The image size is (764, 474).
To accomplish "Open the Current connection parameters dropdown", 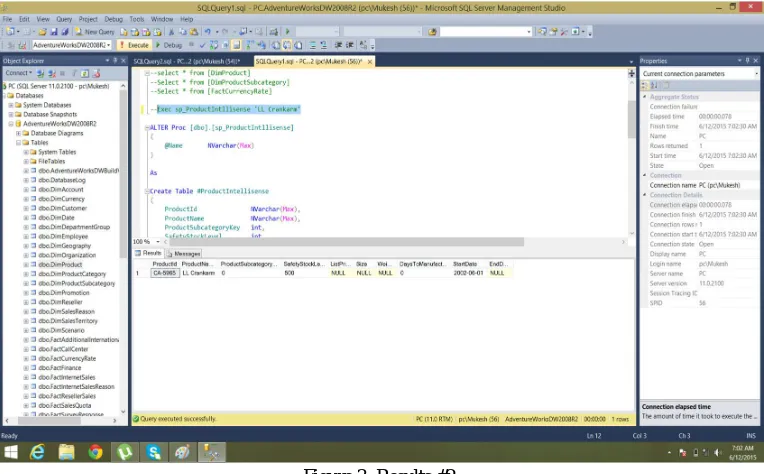I will pos(756,74).
